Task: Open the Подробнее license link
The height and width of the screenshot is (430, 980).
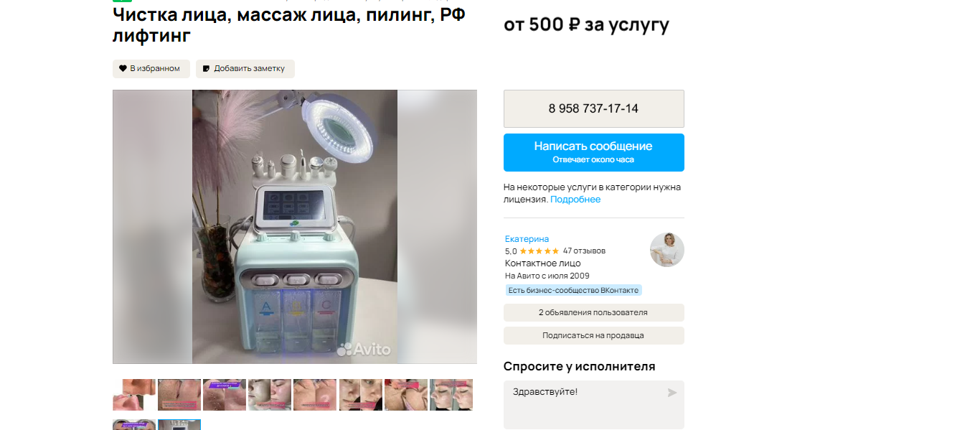Action: tap(575, 200)
